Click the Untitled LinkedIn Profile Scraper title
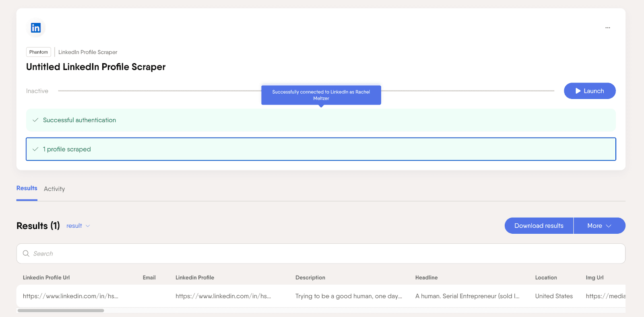The image size is (644, 317). pyautogui.click(x=96, y=67)
